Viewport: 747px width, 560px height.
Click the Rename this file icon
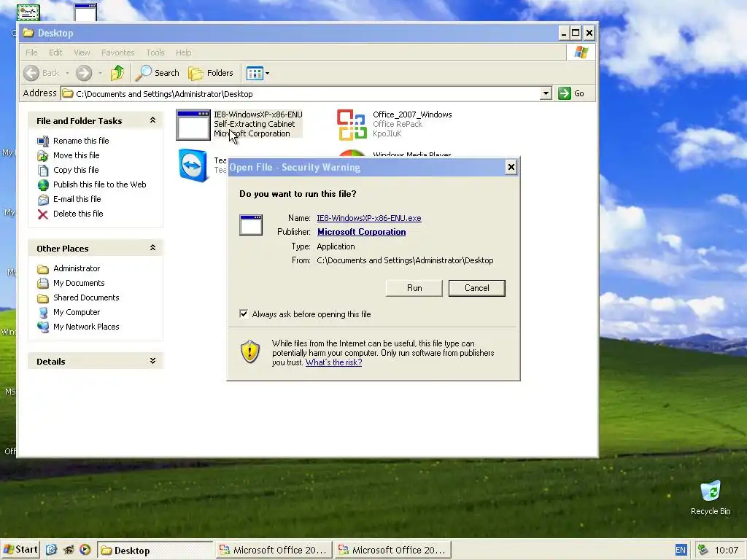pos(43,141)
